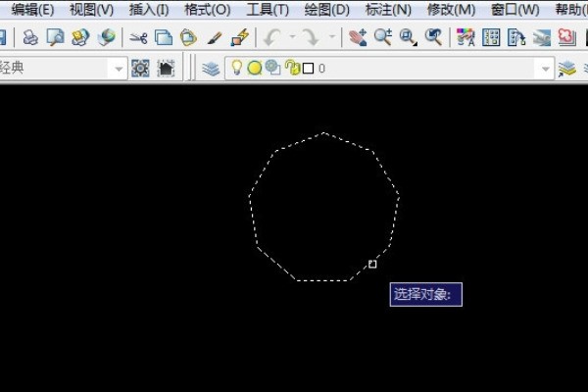Expand the workspace dropdown list

(118, 69)
